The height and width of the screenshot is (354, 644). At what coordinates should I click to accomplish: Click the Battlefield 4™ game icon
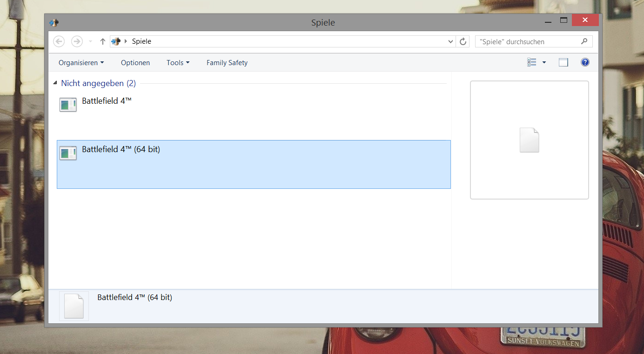click(x=68, y=105)
